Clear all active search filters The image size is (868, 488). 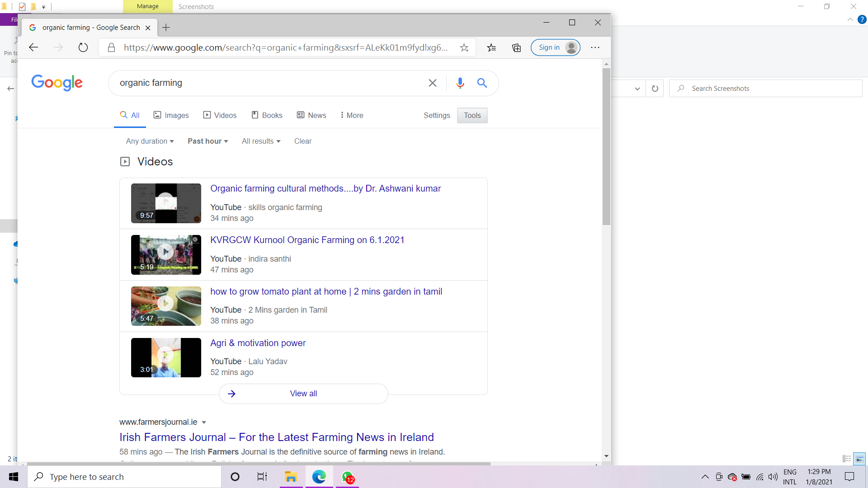tap(303, 141)
